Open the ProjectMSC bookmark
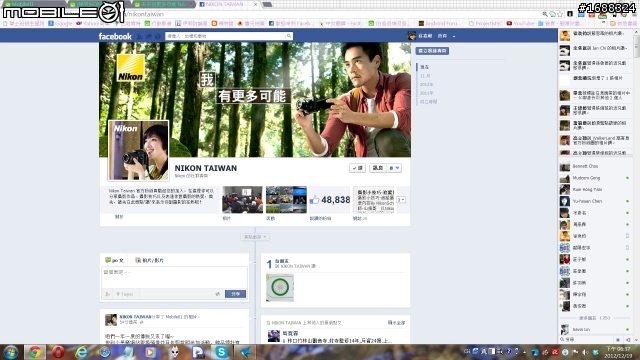Image resolution: width=640 pixels, height=360 pixels. pos(485,24)
